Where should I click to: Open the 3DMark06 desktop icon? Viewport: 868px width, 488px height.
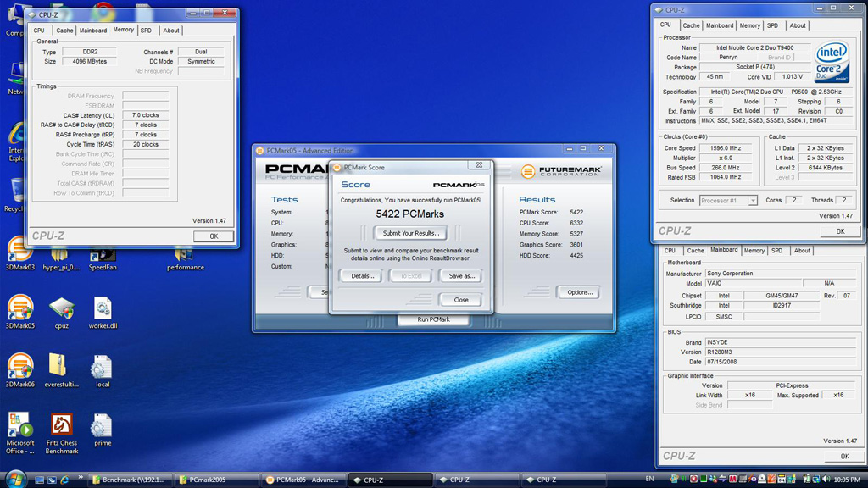(20, 369)
